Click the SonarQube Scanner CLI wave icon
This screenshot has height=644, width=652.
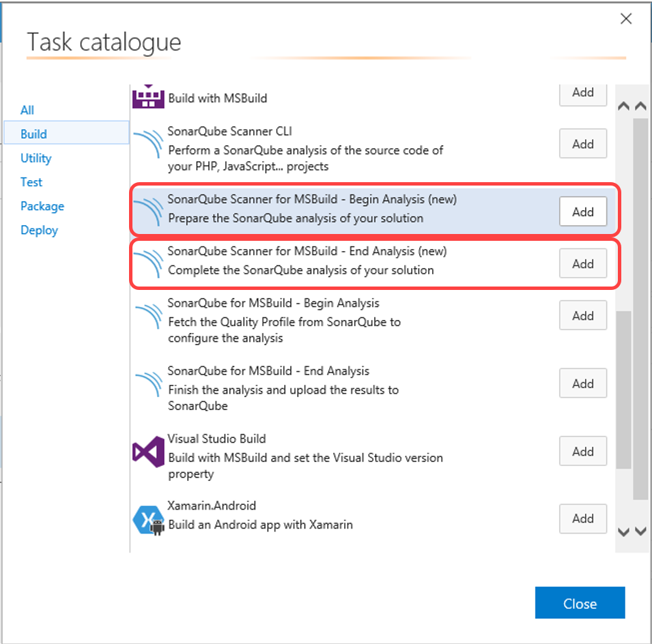pyautogui.click(x=148, y=143)
